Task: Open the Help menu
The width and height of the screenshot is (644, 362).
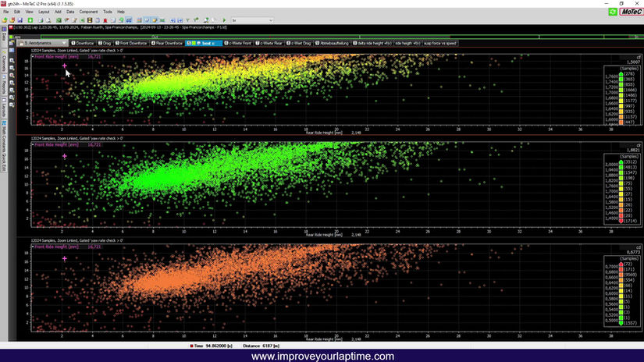Action: pos(121,12)
